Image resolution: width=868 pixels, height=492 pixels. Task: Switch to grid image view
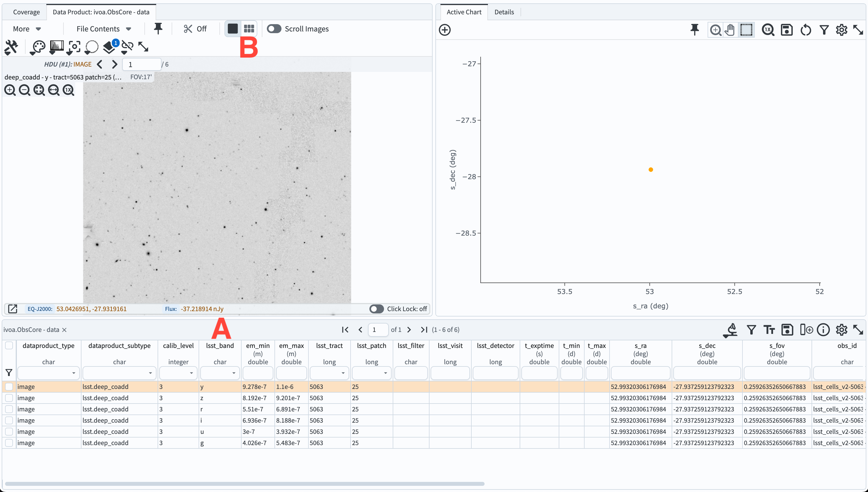(x=249, y=29)
